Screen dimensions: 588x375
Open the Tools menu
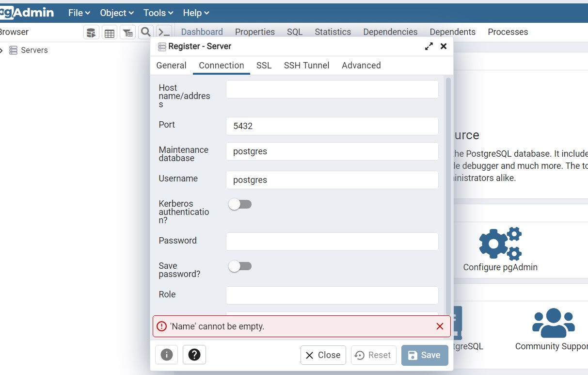[159, 13]
